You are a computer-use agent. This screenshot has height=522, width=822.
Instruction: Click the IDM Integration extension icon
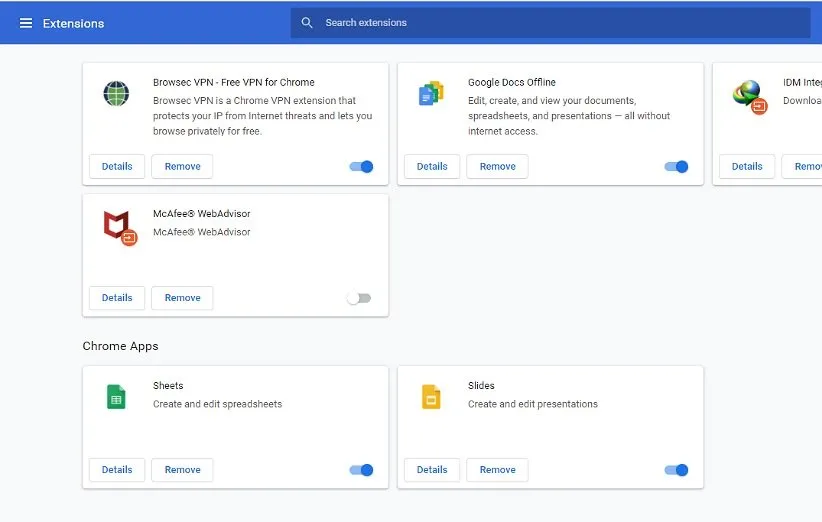tap(747, 94)
